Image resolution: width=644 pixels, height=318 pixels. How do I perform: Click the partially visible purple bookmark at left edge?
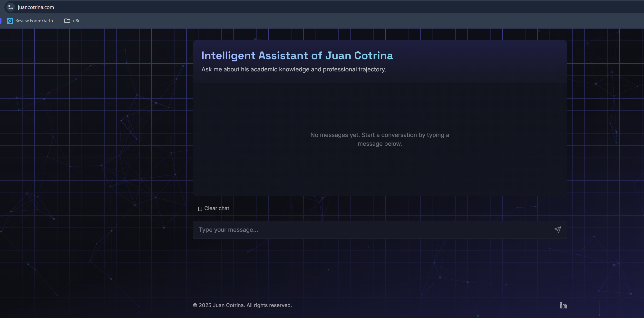(x=1, y=21)
